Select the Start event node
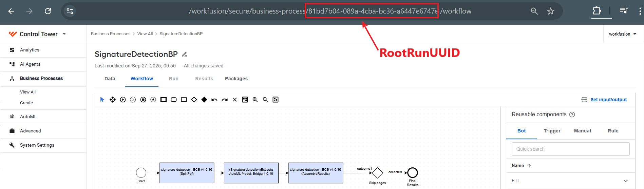The image size is (644, 189). click(141, 173)
